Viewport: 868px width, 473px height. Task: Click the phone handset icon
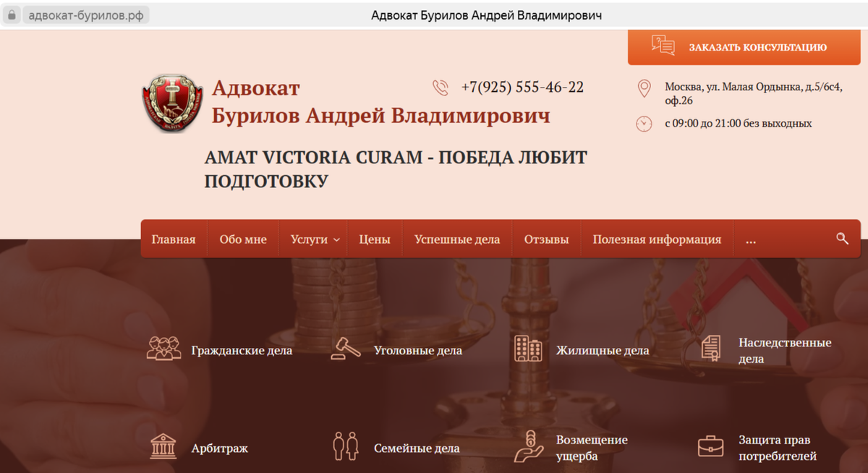[441, 88]
